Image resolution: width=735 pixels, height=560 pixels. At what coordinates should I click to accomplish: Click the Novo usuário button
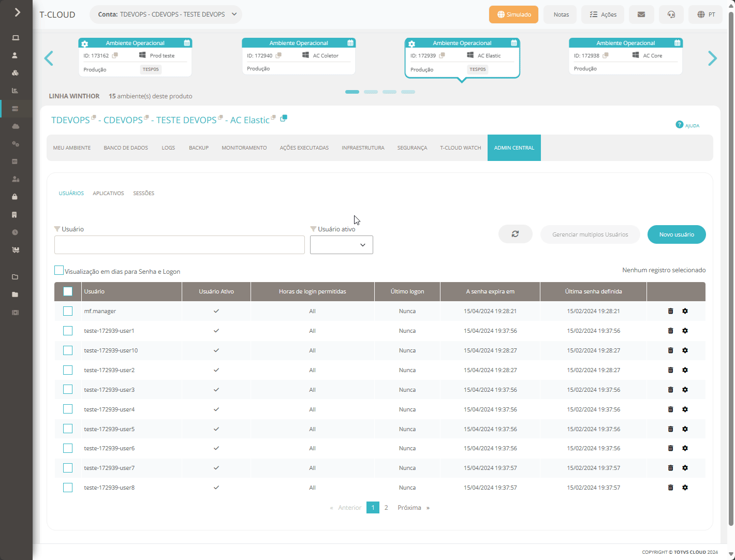tap(677, 234)
